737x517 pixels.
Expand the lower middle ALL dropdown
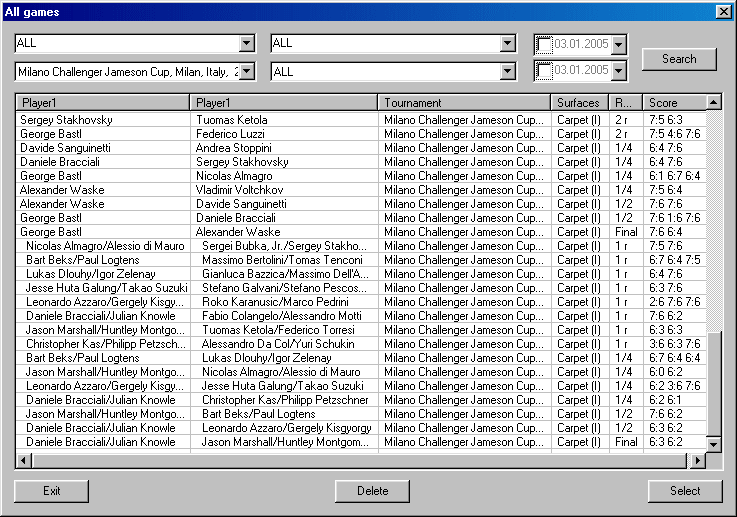(507, 72)
